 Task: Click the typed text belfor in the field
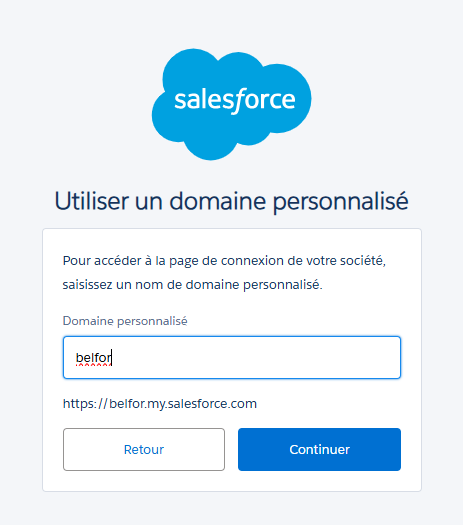[94, 358]
